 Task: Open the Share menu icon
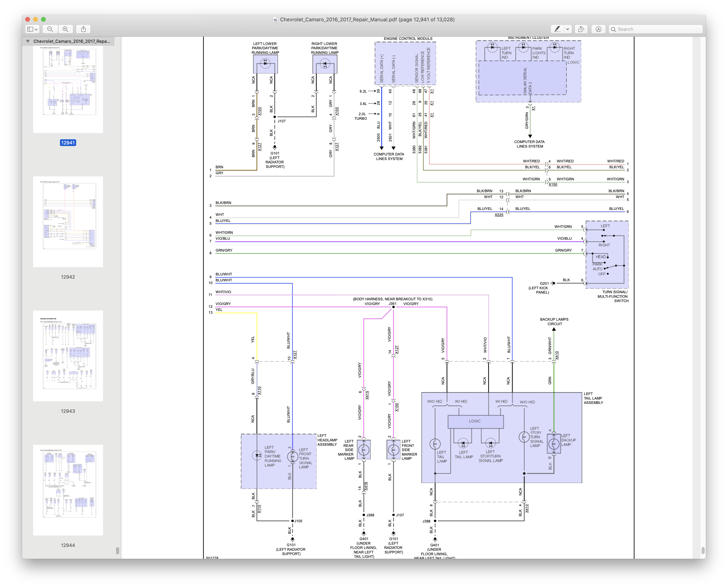[x=83, y=29]
